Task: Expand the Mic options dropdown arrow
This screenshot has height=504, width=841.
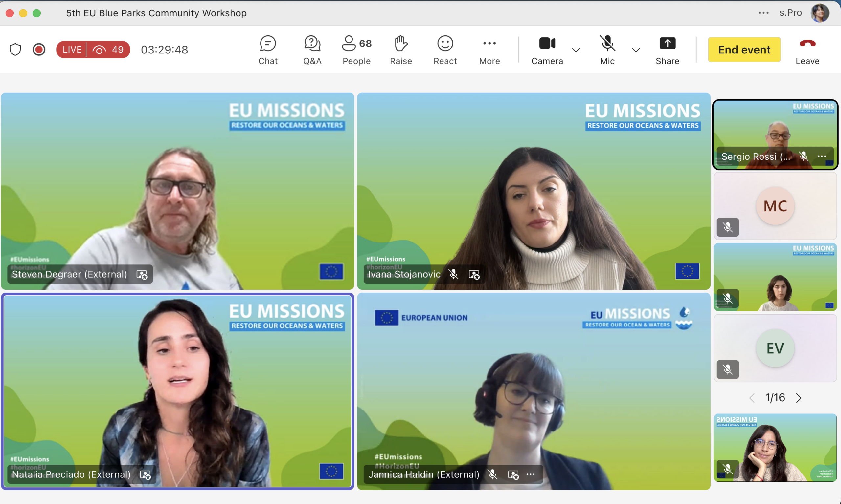Action: [636, 50]
